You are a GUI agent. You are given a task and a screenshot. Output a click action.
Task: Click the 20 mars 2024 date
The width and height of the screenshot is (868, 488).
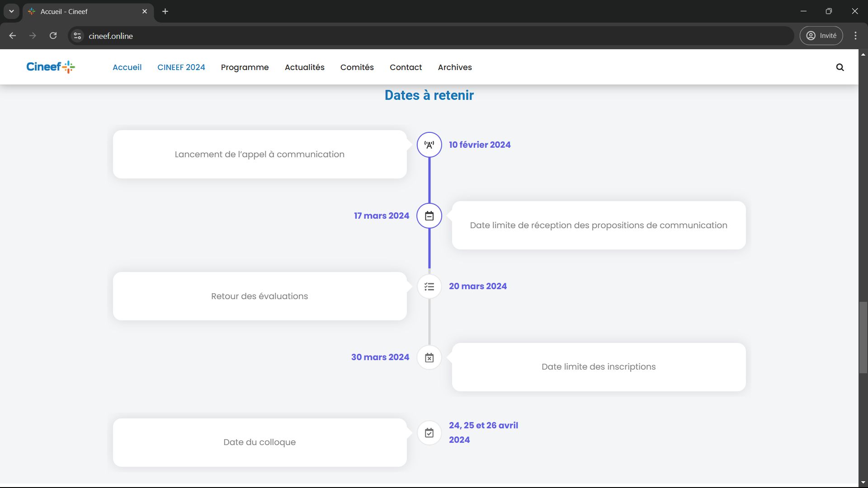(x=478, y=286)
